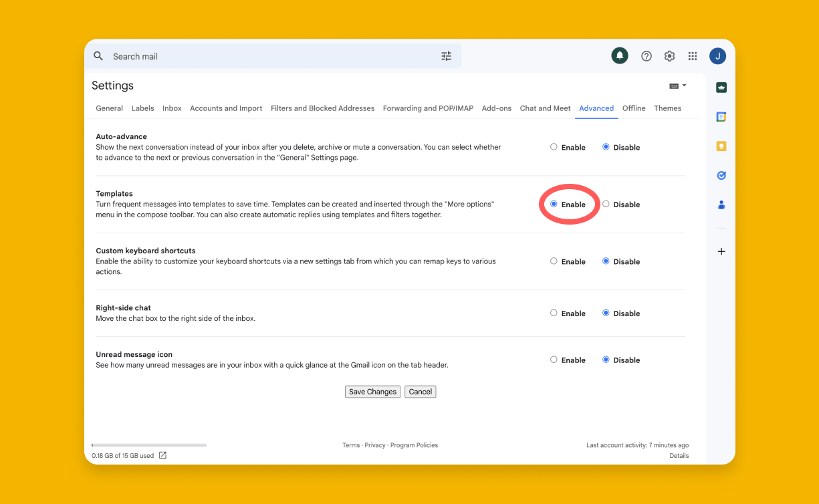Switch to the Themes settings tab

tap(667, 108)
